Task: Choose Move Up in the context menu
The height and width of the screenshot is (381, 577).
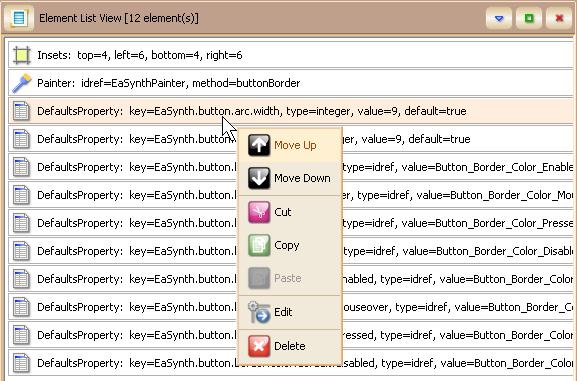Action: click(290, 145)
